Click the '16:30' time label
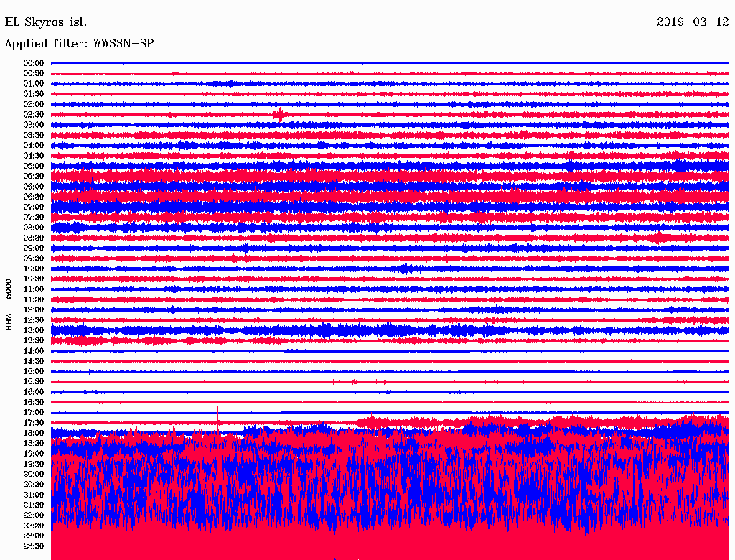735x560 pixels. pyautogui.click(x=34, y=402)
